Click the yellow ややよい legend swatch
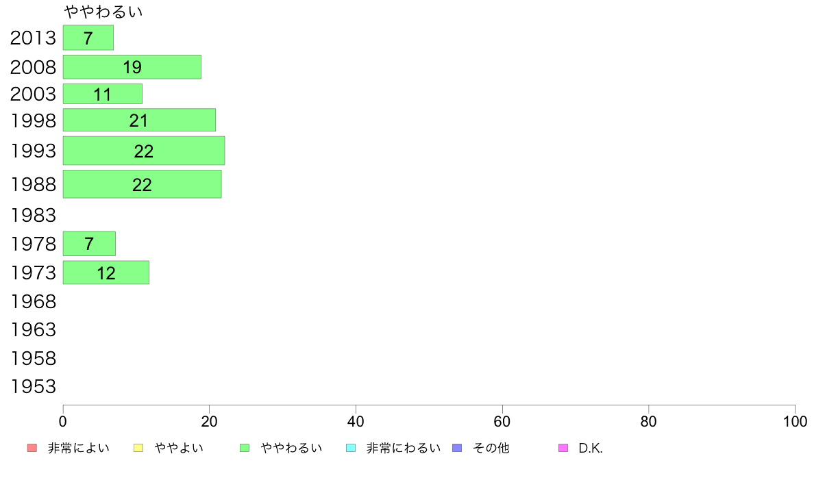 pyautogui.click(x=138, y=448)
